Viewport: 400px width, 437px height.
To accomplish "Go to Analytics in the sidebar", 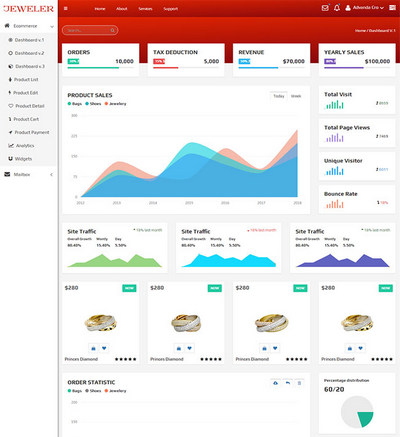I will click(x=25, y=146).
